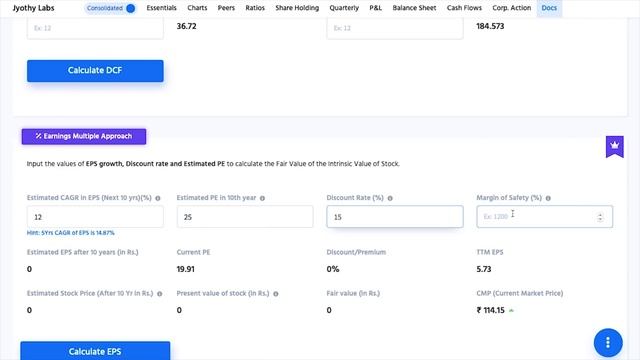The image size is (640, 360).
Task: Click the Current PE value 19.91
Action: pyautogui.click(x=185, y=269)
